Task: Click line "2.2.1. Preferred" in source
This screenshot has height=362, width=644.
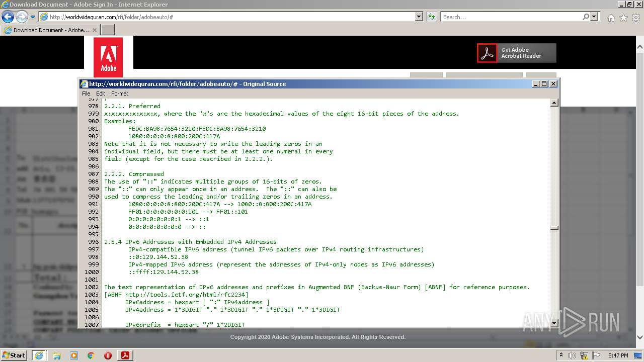Action: tap(132, 106)
